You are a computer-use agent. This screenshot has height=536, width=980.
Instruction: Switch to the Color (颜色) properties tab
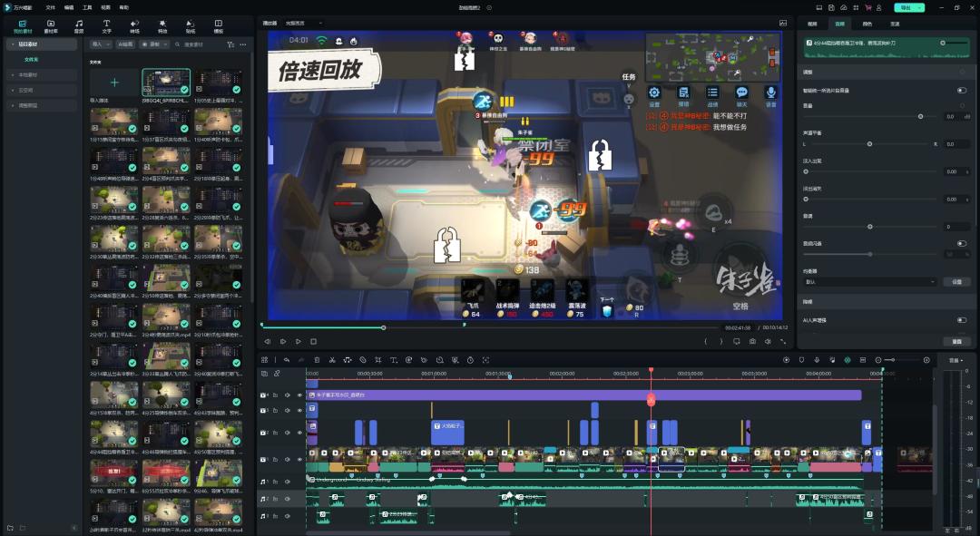tap(867, 24)
